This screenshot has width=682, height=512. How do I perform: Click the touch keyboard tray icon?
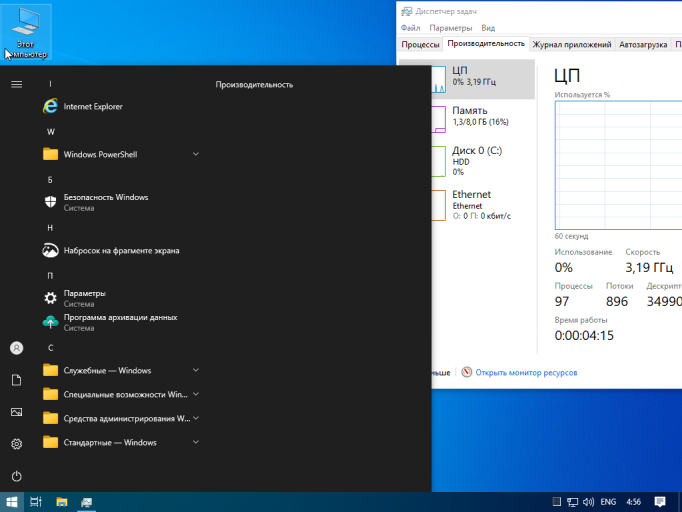pos(556,502)
